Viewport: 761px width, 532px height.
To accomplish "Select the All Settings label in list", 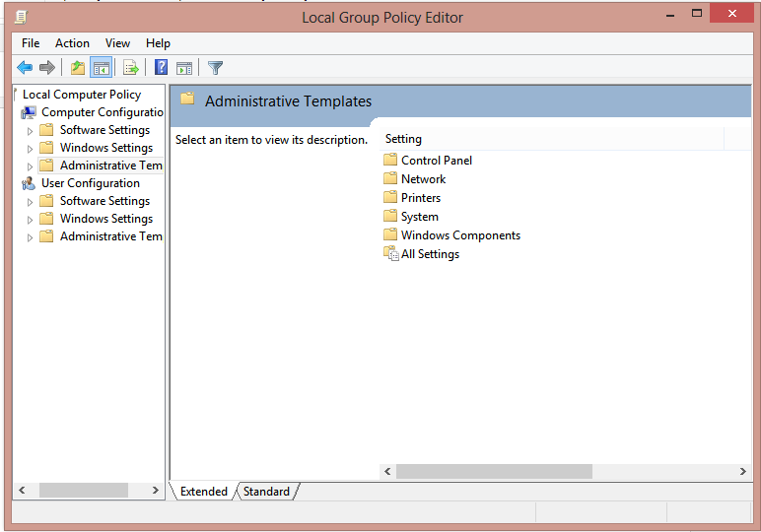I will (x=430, y=254).
